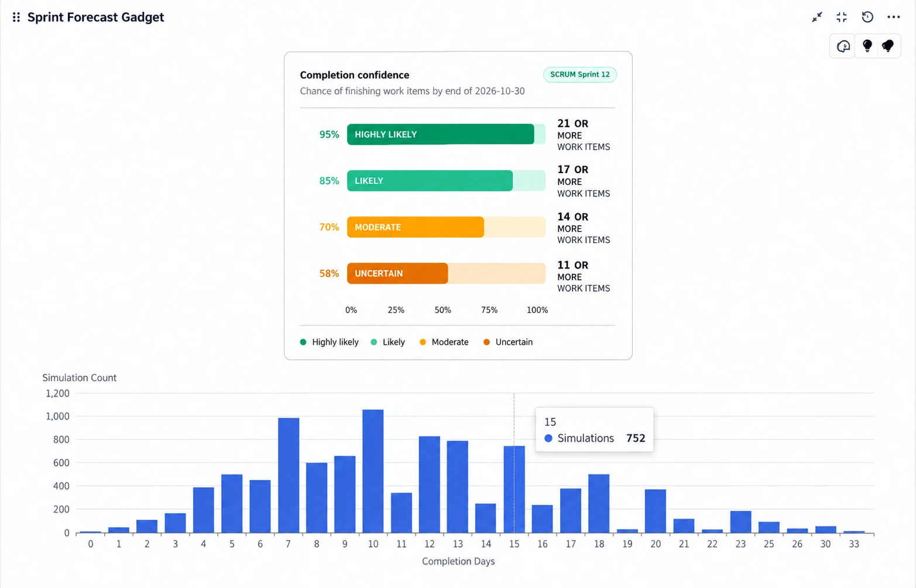This screenshot has height=588, width=916.
Task: Click the histogram bar for day 10
Action: (x=373, y=471)
